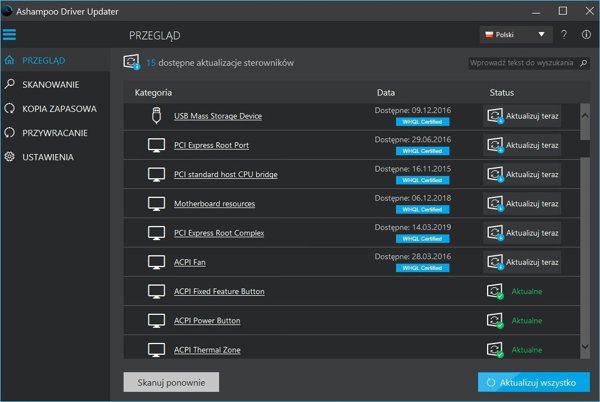Open ACPI Fan link
Viewport: 600px width, 402px height.
click(190, 262)
